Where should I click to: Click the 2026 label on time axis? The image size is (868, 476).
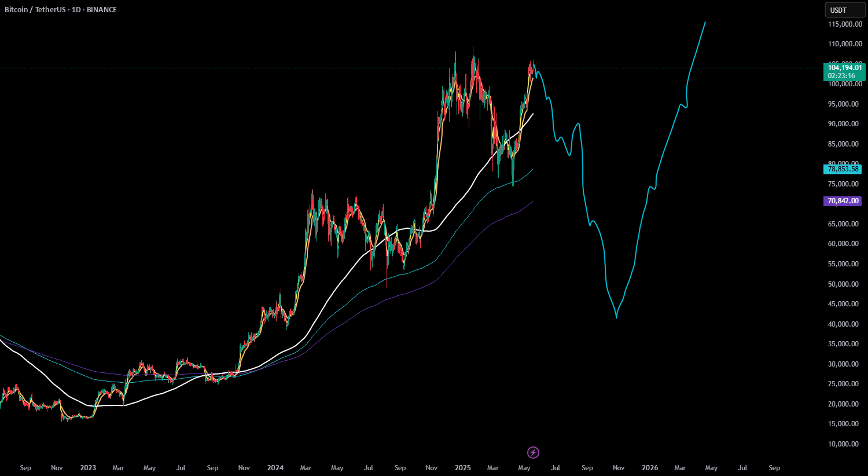(x=650, y=468)
